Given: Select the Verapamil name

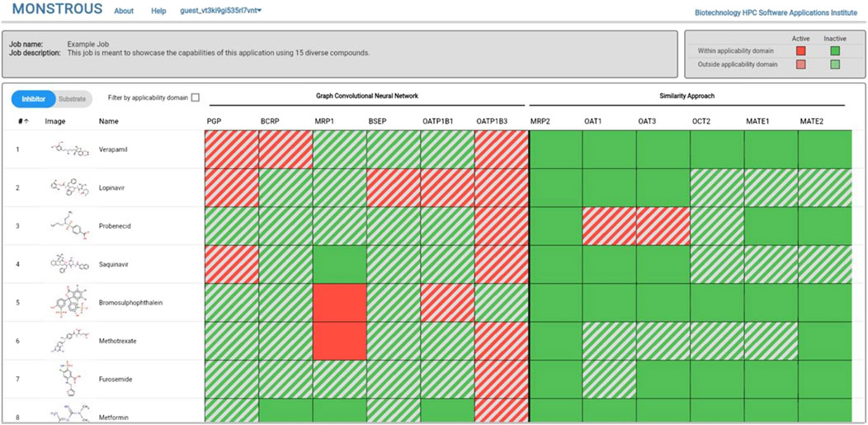Looking at the screenshot, I should 112,149.
